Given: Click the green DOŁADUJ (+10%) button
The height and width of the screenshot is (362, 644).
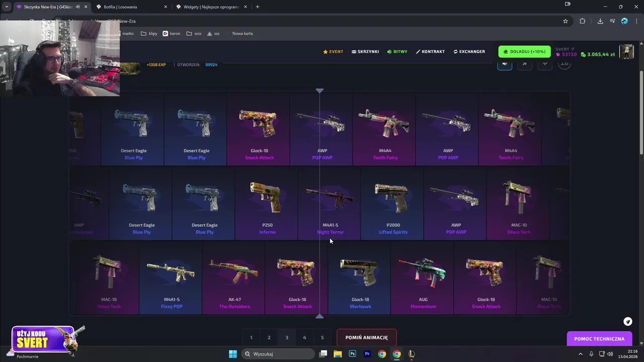Looking at the screenshot, I should point(524,52).
